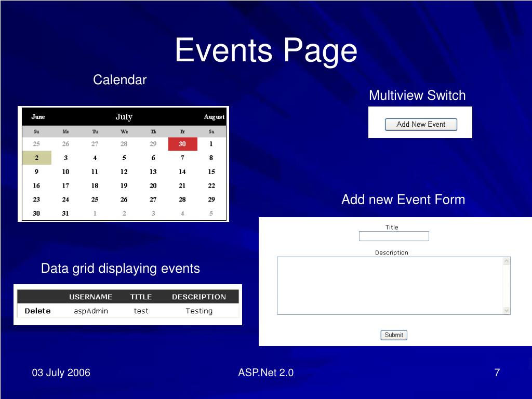Choose July 6 on the calendar
This screenshot has height=399, width=532.
(153, 158)
